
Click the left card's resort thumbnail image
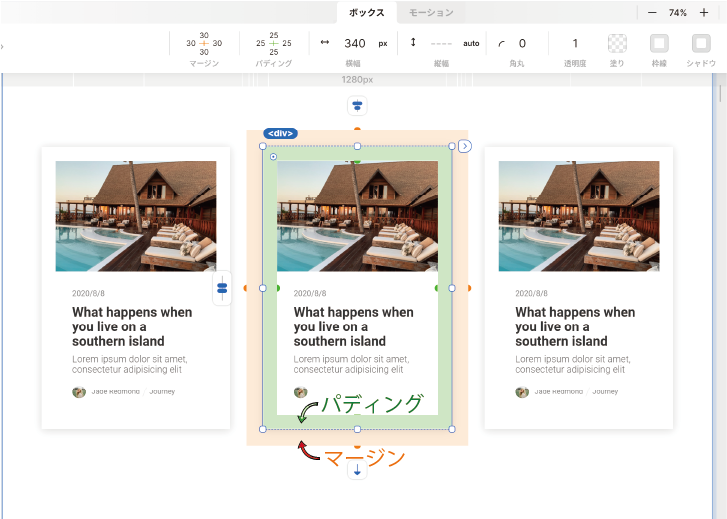pos(136,216)
